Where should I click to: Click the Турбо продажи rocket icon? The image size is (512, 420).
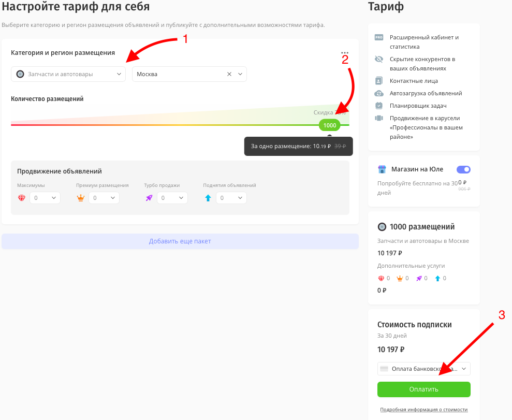(149, 197)
